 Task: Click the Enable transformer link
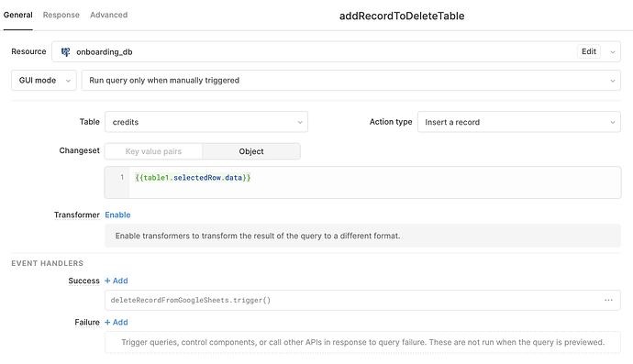click(117, 215)
